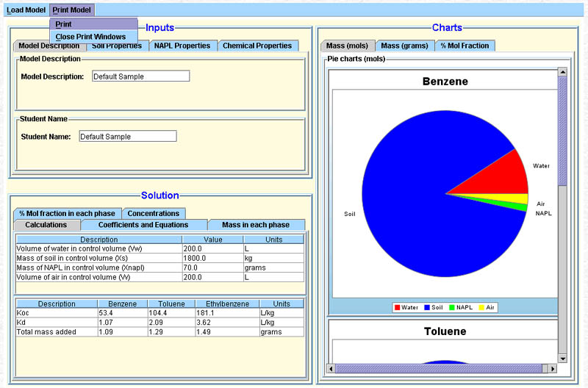The height and width of the screenshot is (388, 588).
Task: View the Coefficients and Equations tab
Action: (143, 225)
